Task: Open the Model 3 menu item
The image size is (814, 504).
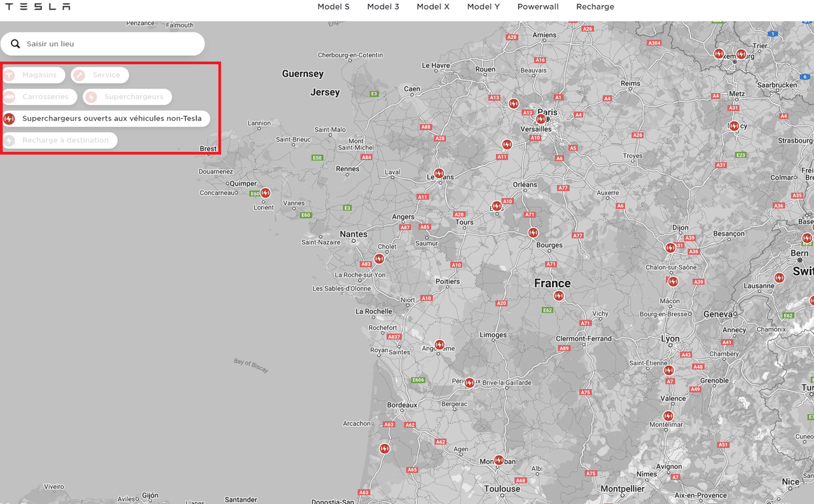Action: 383,6
